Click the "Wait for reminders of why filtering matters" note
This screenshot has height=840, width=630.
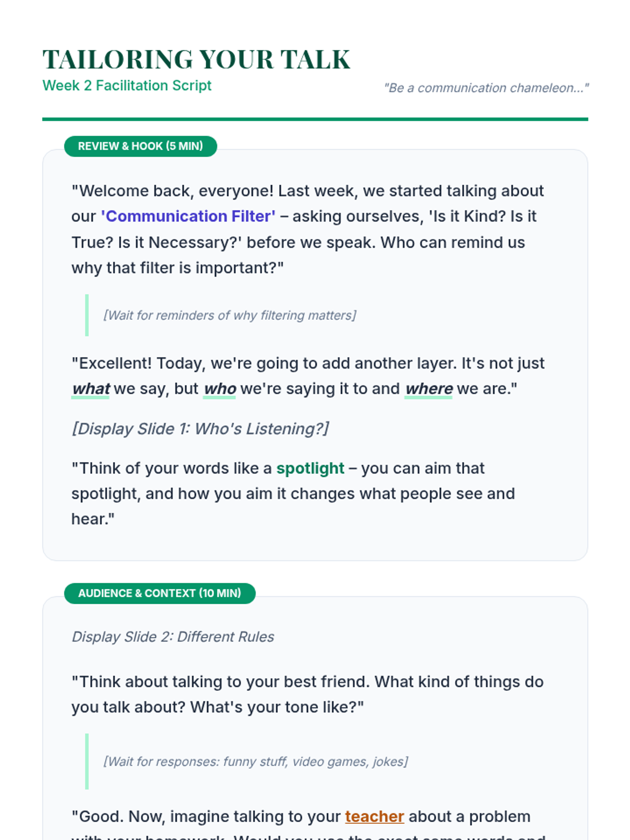pyautogui.click(x=229, y=315)
